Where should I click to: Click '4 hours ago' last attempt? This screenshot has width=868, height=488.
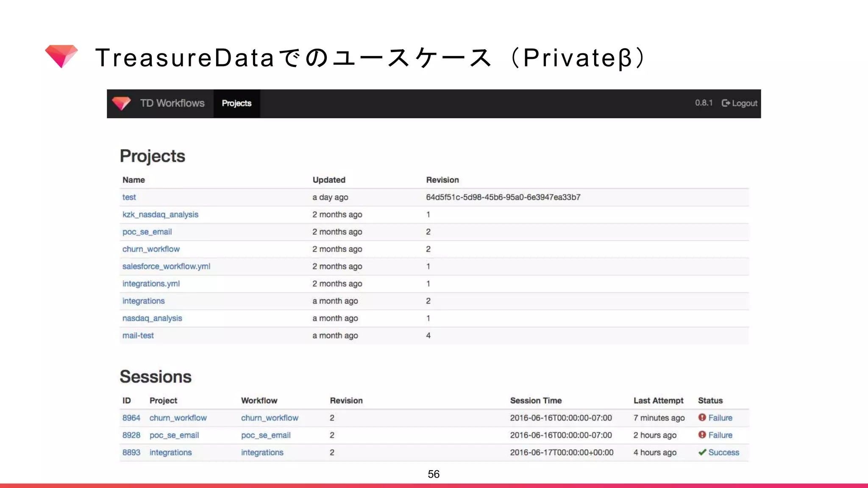[x=655, y=453]
